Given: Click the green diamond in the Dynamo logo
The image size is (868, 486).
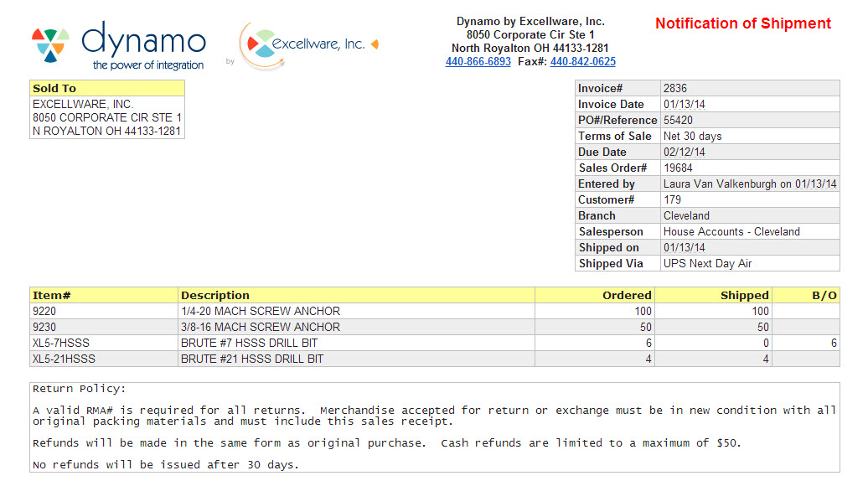Looking at the screenshot, I should [50, 35].
